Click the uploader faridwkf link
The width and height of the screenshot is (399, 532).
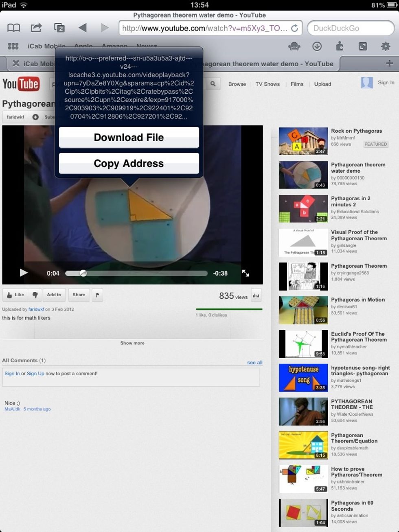click(36, 309)
